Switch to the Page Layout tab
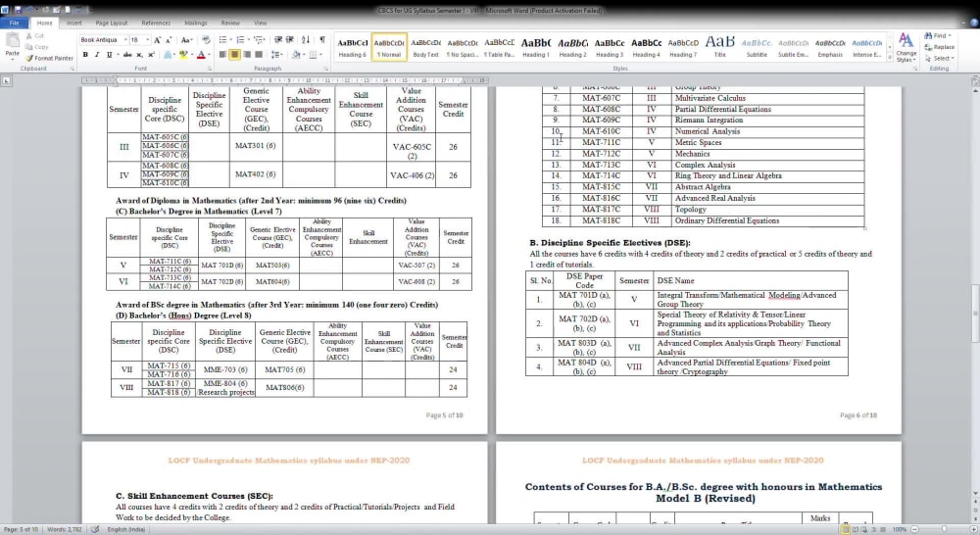 click(x=112, y=24)
